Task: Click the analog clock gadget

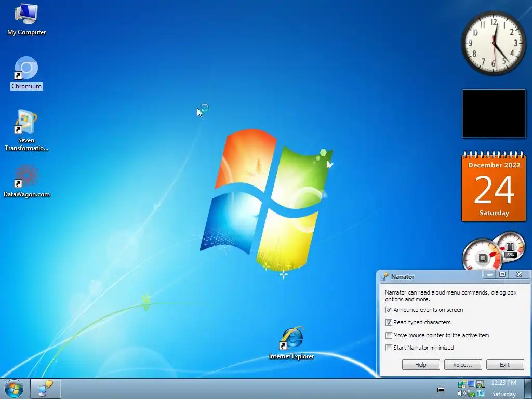Action: click(494, 43)
